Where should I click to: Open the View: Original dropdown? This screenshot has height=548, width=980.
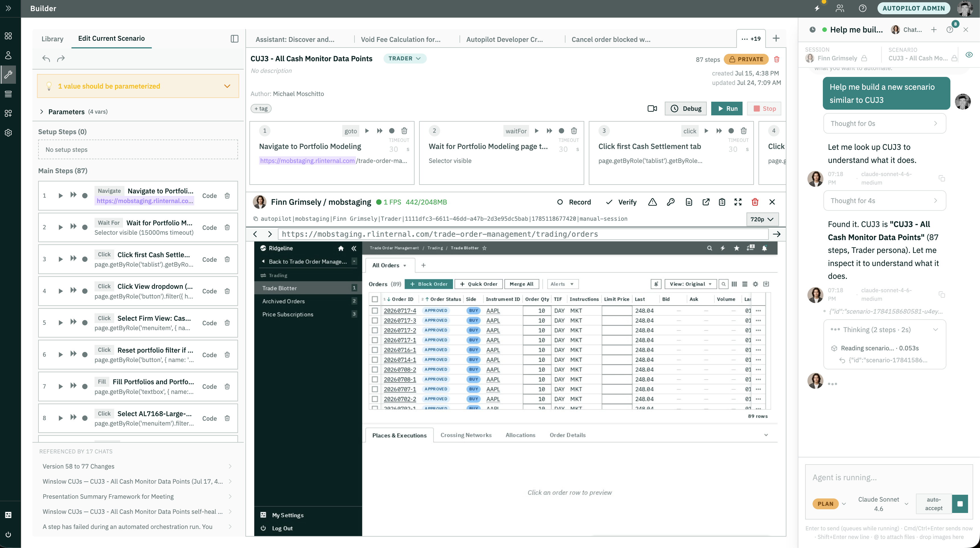[x=690, y=284]
